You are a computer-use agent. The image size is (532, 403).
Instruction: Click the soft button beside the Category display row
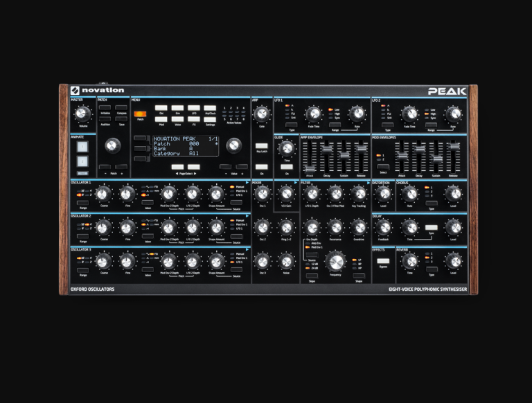click(x=140, y=159)
